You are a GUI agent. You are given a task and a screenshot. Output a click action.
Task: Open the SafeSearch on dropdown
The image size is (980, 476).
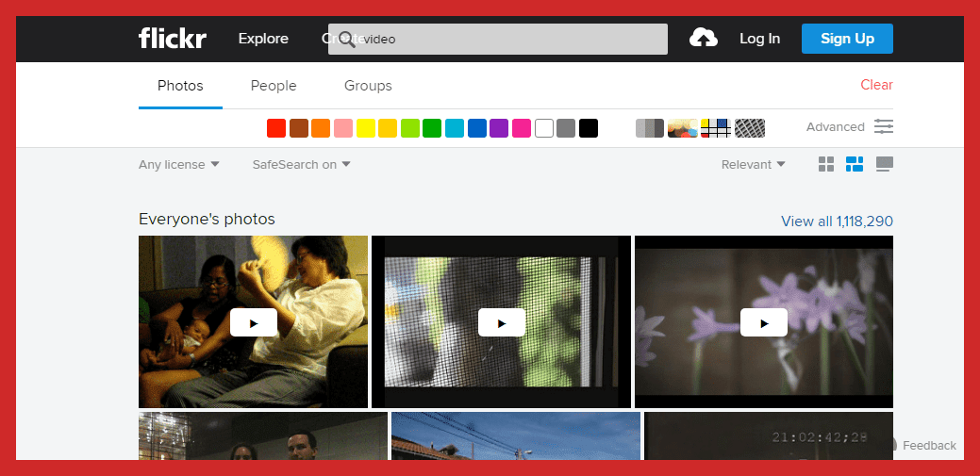(x=301, y=165)
